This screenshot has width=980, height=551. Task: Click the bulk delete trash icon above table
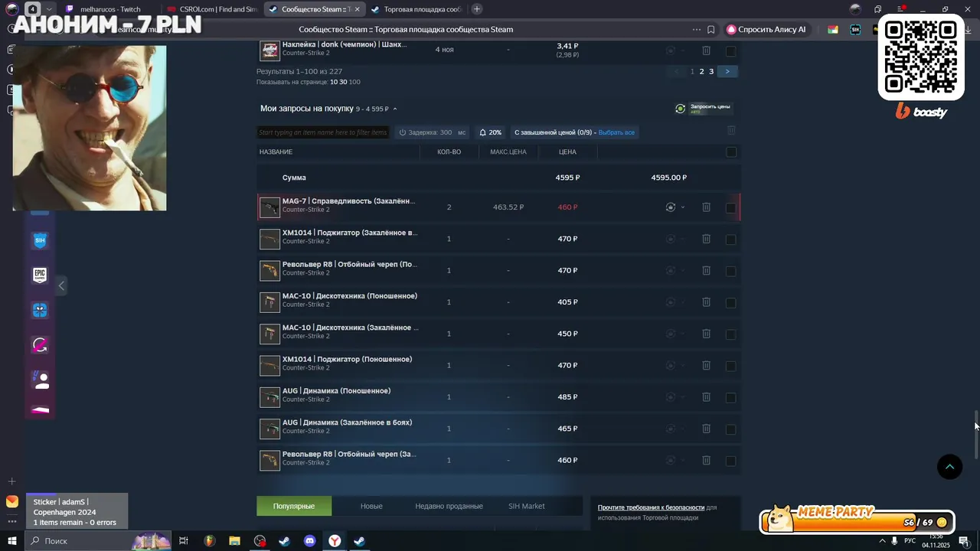pyautogui.click(x=731, y=131)
